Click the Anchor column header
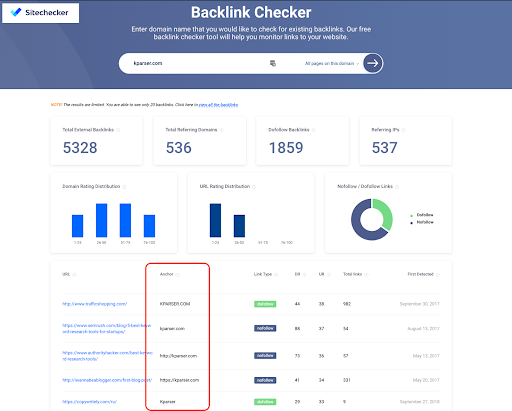Screen dimensions: 512x411 pos(166,274)
